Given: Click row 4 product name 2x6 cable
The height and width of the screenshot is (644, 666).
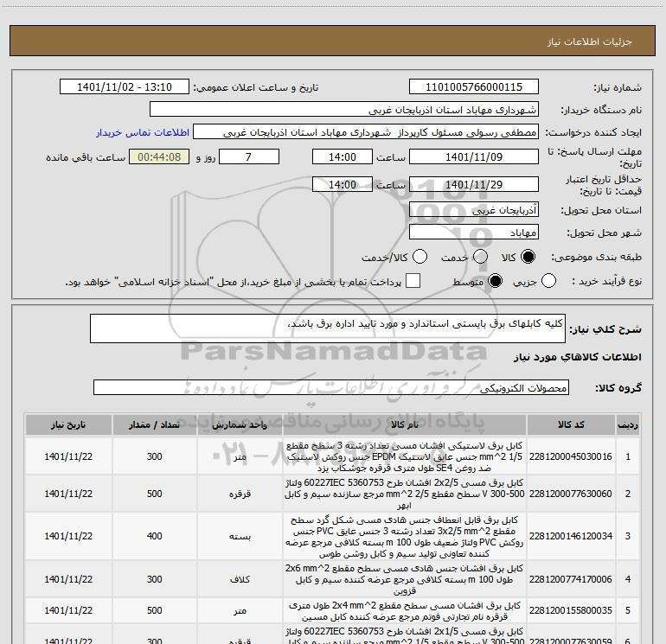Looking at the screenshot, I should coord(405,579).
